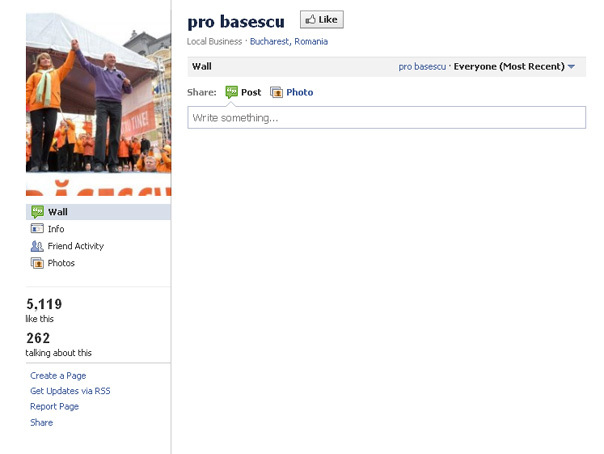Open the Bucharest, Romania location link

289,42
